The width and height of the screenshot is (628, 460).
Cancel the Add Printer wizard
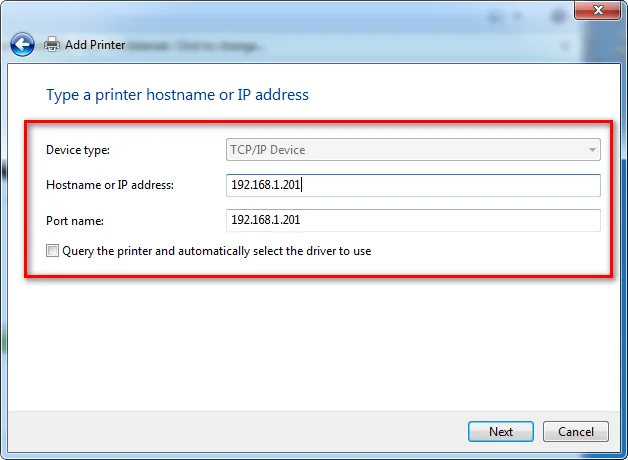[x=576, y=432]
